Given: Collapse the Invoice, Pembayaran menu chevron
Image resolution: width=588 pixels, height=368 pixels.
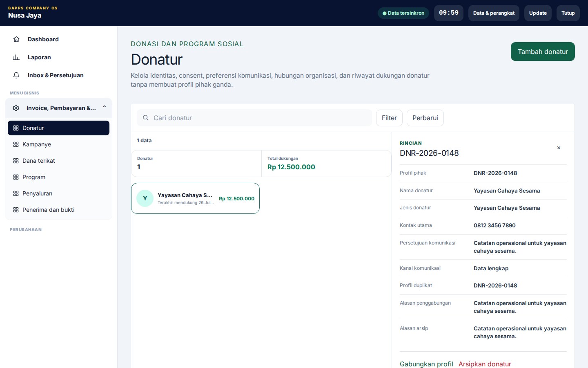Looking at the screenshot, I should (105, 107).
